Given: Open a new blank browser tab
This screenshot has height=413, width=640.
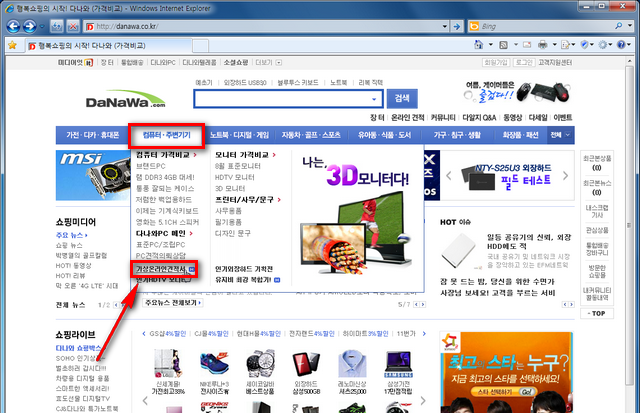Looking at the screenshot, I should (x=200, y=46).
